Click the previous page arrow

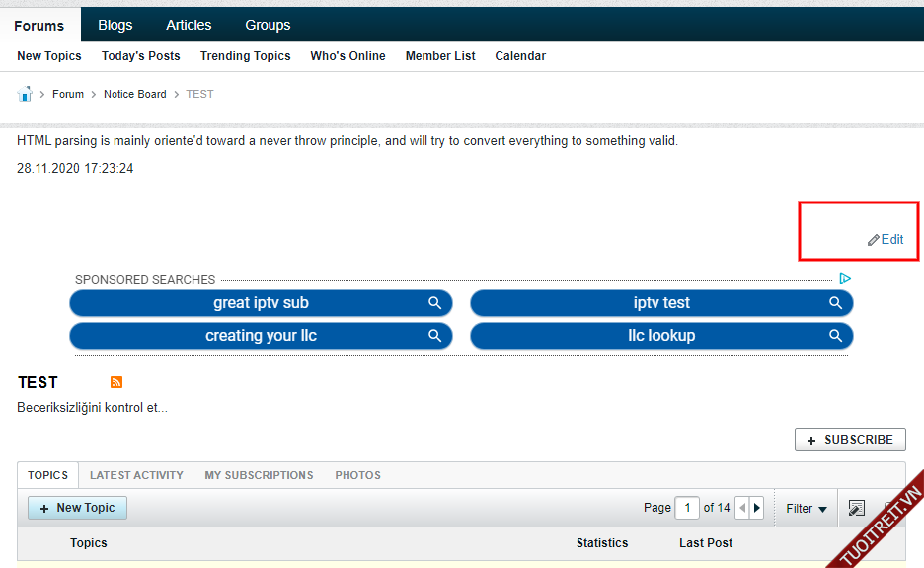click(x=742, y=508)
